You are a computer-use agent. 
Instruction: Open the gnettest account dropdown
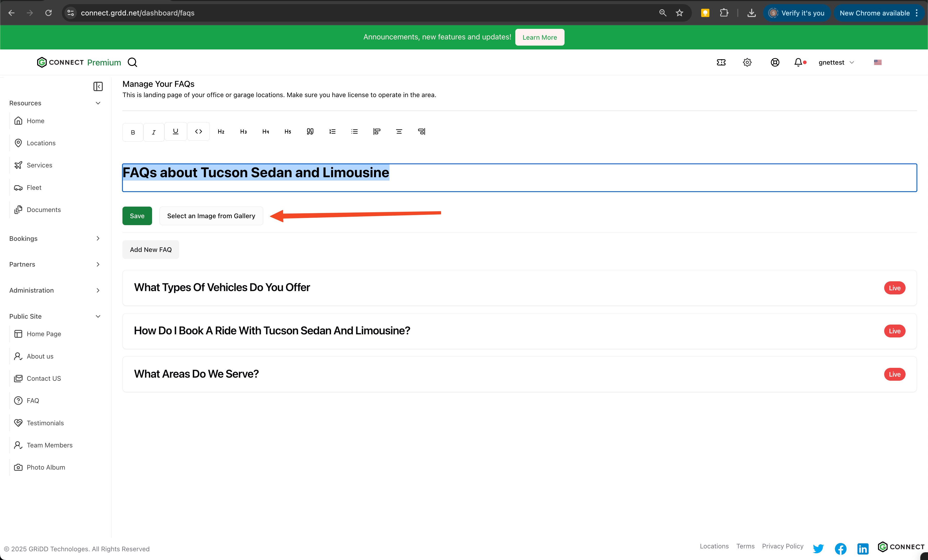click(836, 62)
